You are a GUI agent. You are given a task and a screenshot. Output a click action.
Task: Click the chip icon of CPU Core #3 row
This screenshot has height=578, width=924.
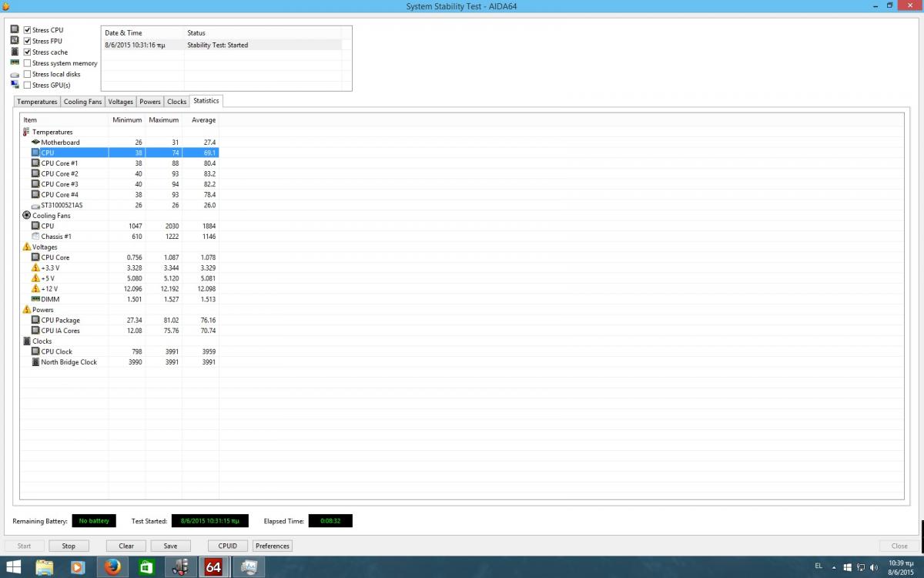tap(35, 184)
